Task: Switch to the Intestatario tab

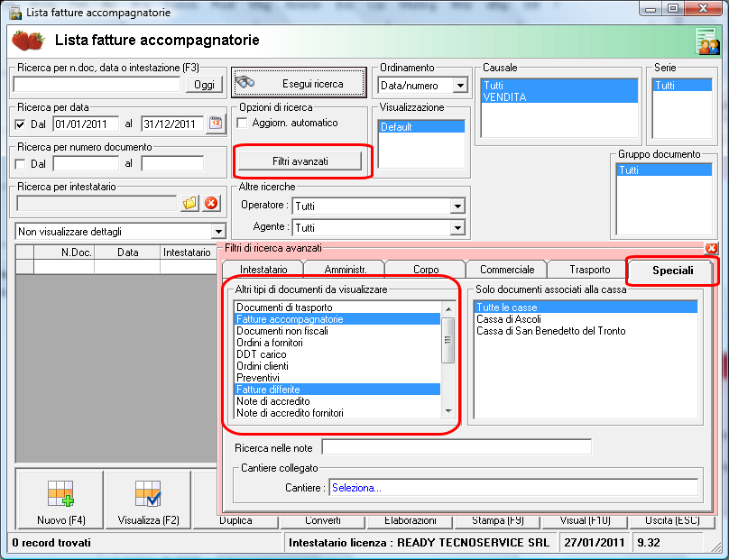Action: pos(263,270)
